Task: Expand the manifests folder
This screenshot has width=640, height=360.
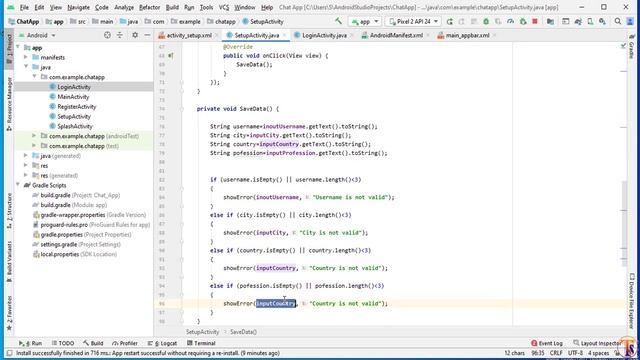Action: point(26,58)
